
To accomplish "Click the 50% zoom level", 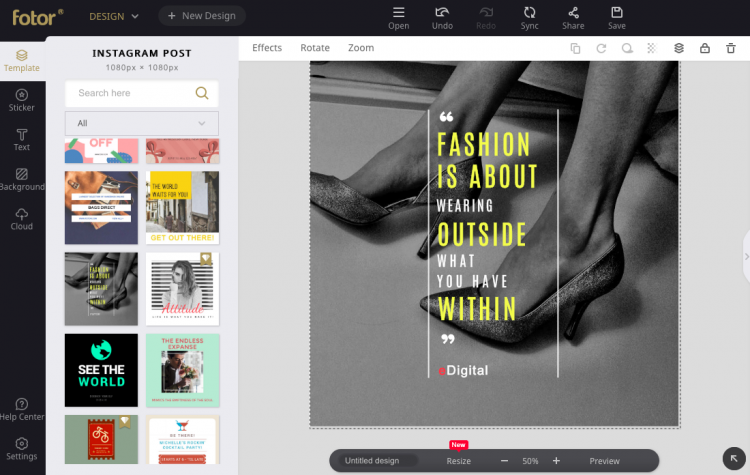I will tap(530, 461).
